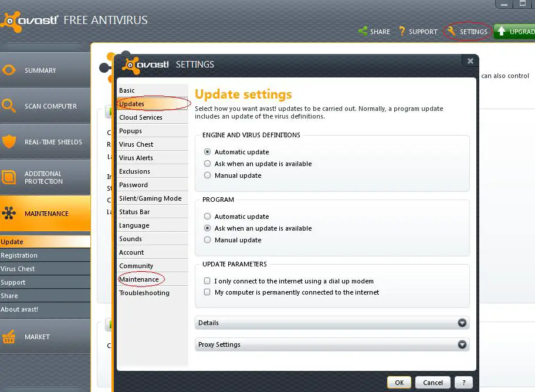Click the Share icon in top bar
This screenshot has height=392, width=535.
363,31
